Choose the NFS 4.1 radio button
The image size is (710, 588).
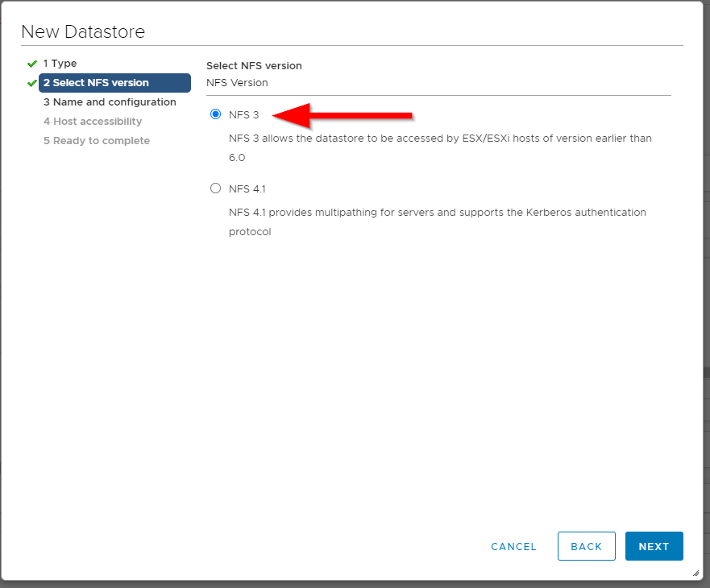pyautogui.click(x=215, y=188)
